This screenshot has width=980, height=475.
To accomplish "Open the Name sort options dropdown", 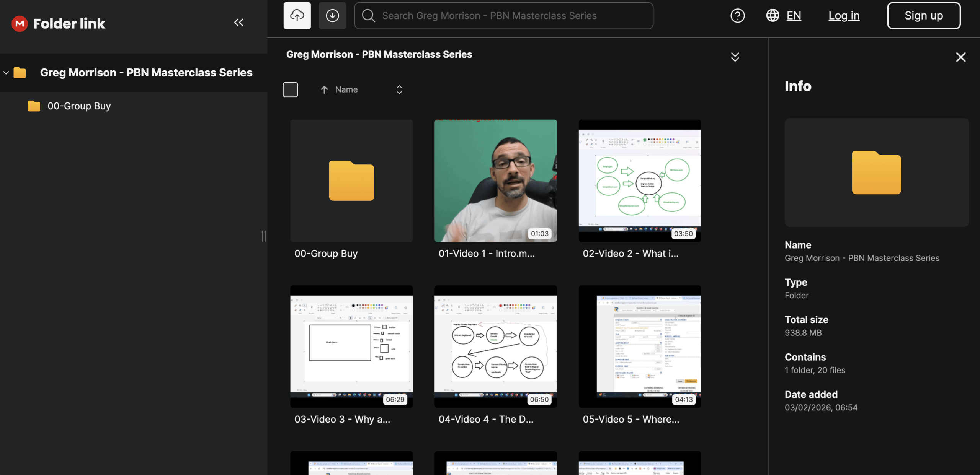I will [x=399, y=90].
